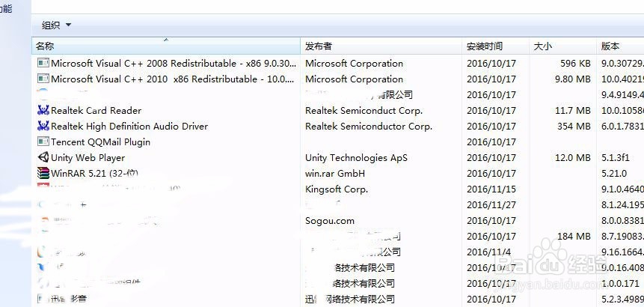This screenshot has width=644, height=307.
Task: Click the Kingsoft Corp. publisher cell
Action: [x=337, y=189]
